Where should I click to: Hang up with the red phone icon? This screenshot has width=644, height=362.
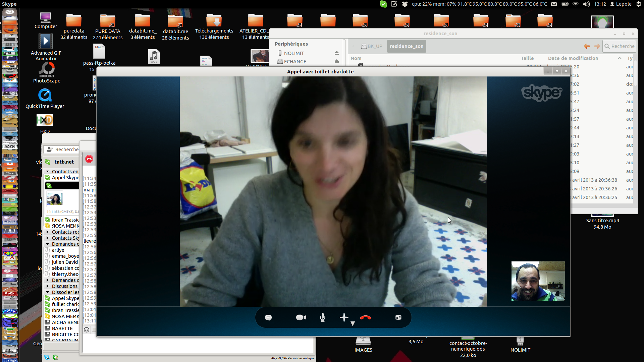pos(365,317)
